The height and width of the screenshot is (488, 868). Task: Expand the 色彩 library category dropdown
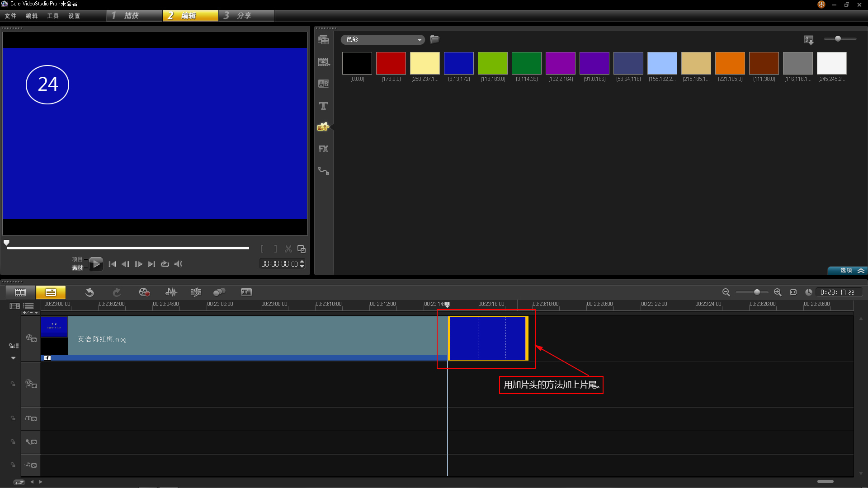click(420, 40)
